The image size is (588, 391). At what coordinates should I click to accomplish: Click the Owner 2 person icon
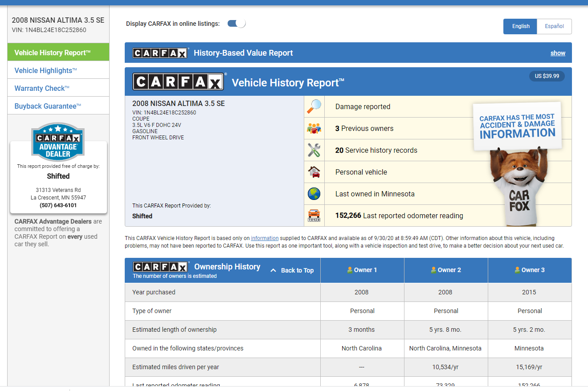coord(434,270)
